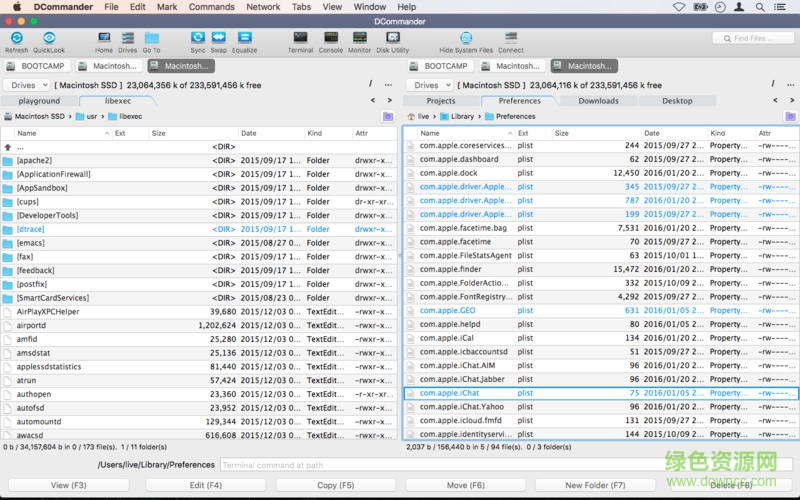Click the New Folder (F7) button
Screen dimensions: 800x500
[595, 485]
